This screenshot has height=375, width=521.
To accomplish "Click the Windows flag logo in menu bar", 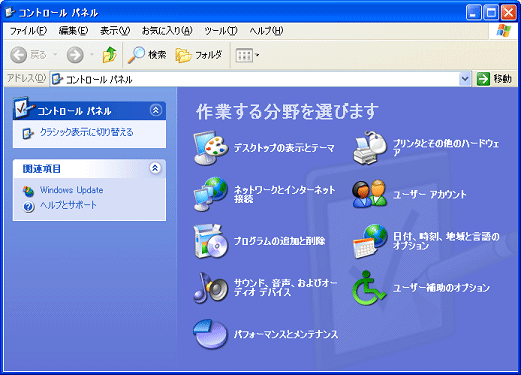I will pos(503,31).
